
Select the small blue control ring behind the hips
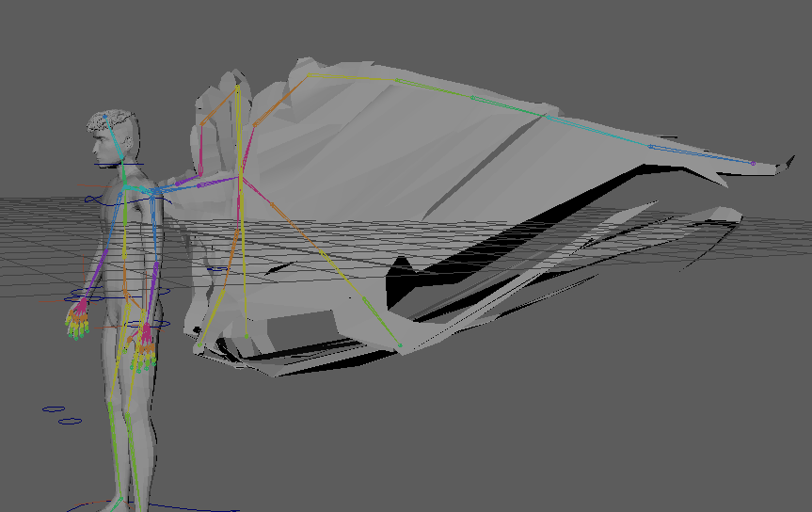pyautogui.click(x=217, y=269)
